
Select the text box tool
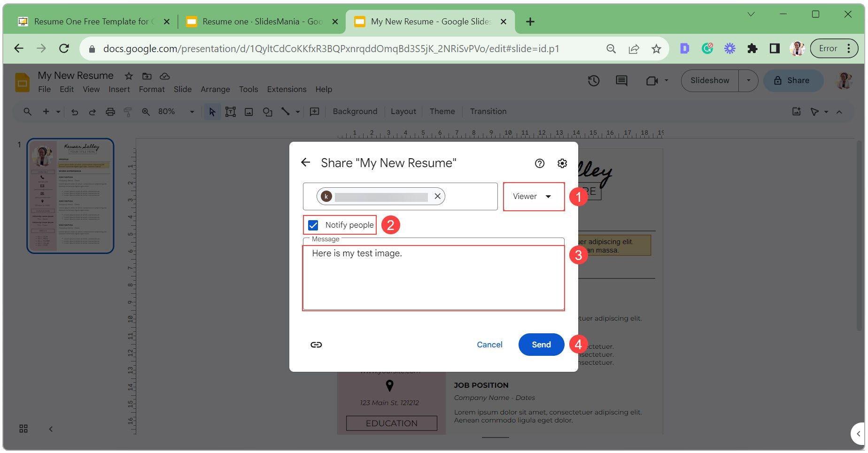230,112
